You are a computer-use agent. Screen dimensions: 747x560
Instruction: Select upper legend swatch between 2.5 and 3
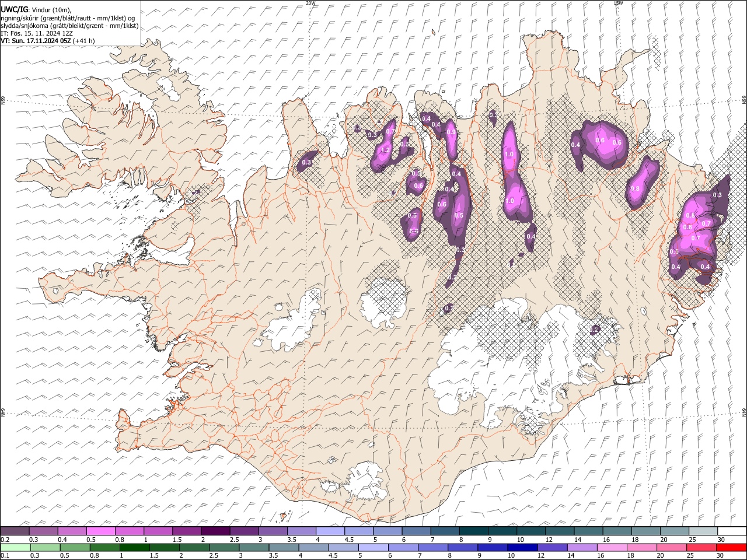(244, 531)
